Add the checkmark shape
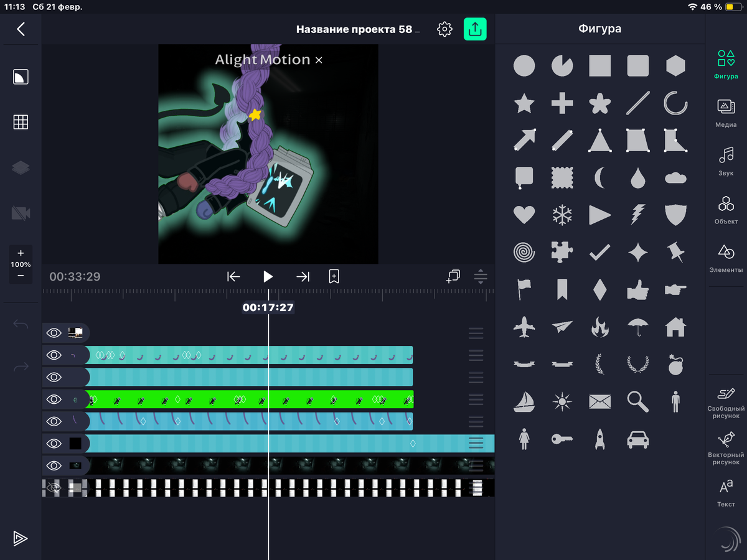This screenshot has width=747, height=560. [x=599, y=252]
